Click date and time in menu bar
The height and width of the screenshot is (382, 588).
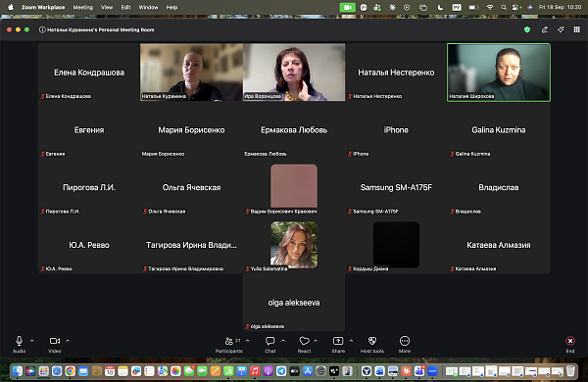click(560, 7)
